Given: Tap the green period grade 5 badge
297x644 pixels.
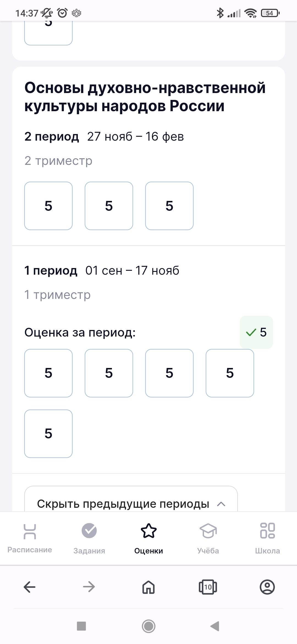Looking at the screenshot, I should [256, 332].
